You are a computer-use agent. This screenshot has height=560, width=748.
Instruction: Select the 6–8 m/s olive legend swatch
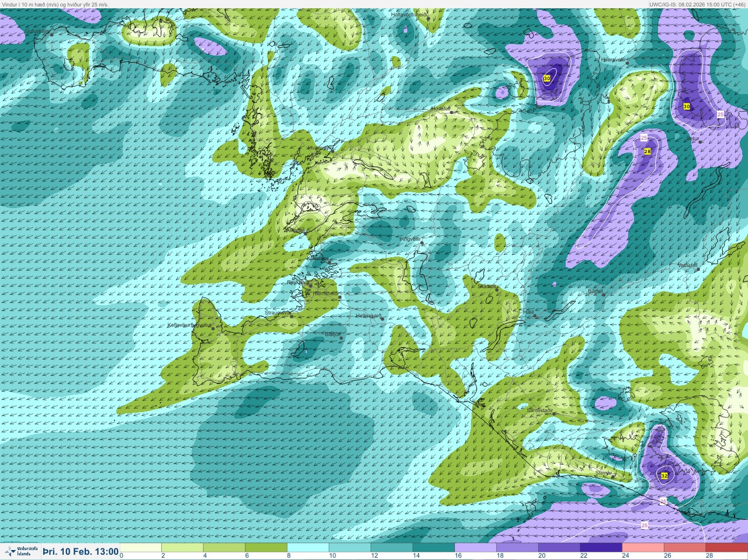tap(266, 548)
